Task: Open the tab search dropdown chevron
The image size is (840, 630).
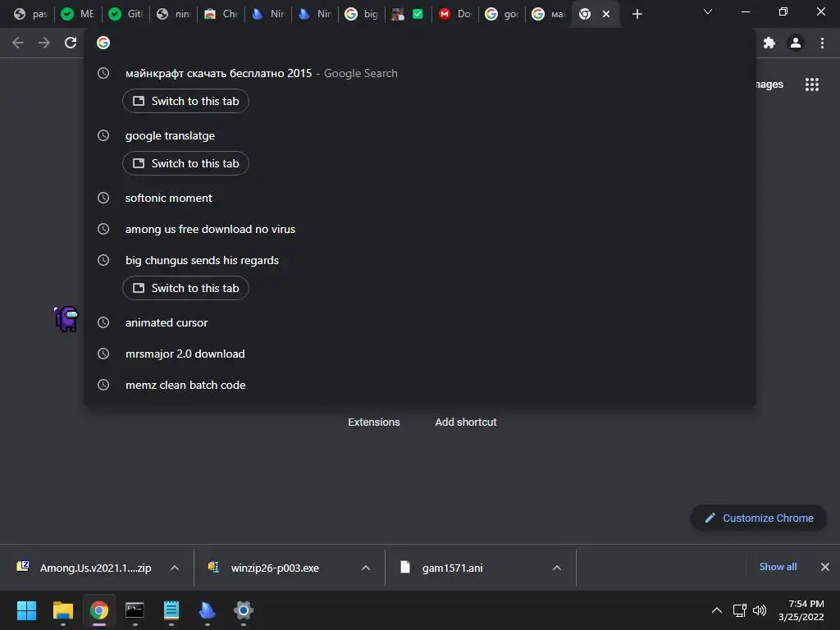Action: tap(708, 11)
